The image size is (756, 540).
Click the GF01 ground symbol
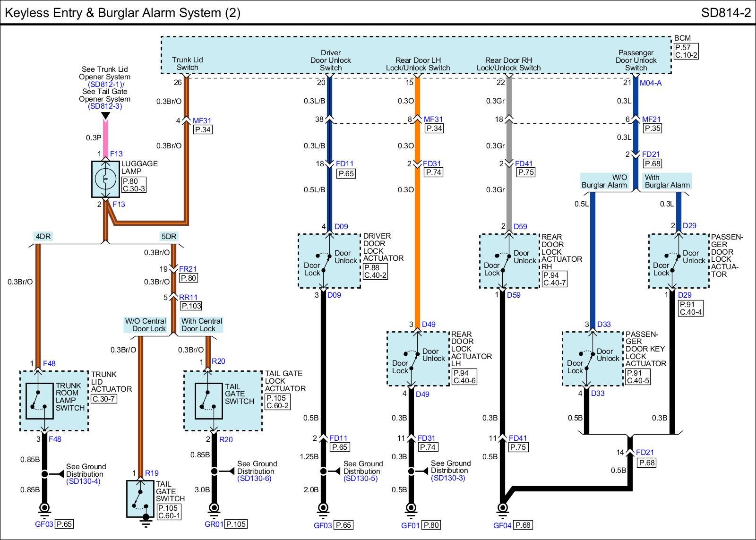pos(411,509)
